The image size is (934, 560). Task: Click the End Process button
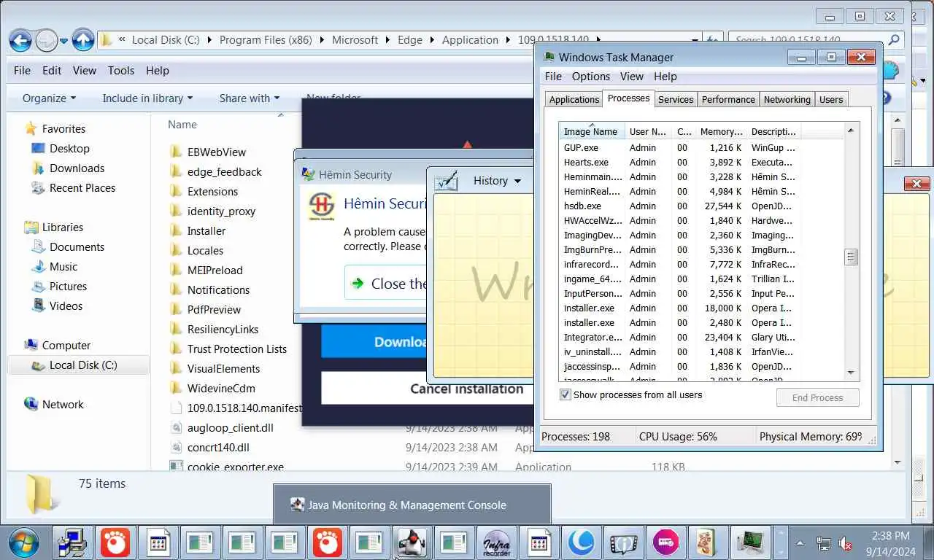[817, 397]
